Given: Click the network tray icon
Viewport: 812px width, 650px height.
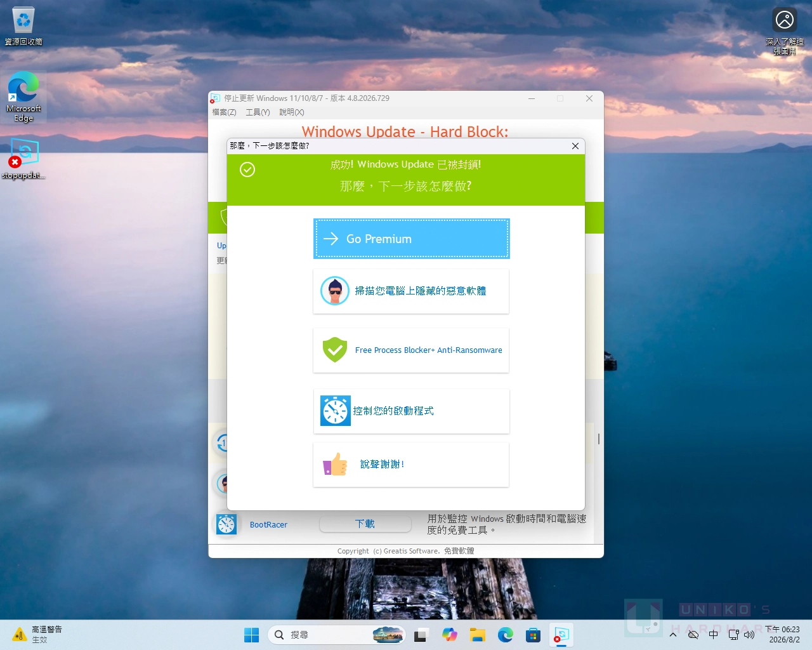Looking at the screenshot, I should click(x=734, y=635).
